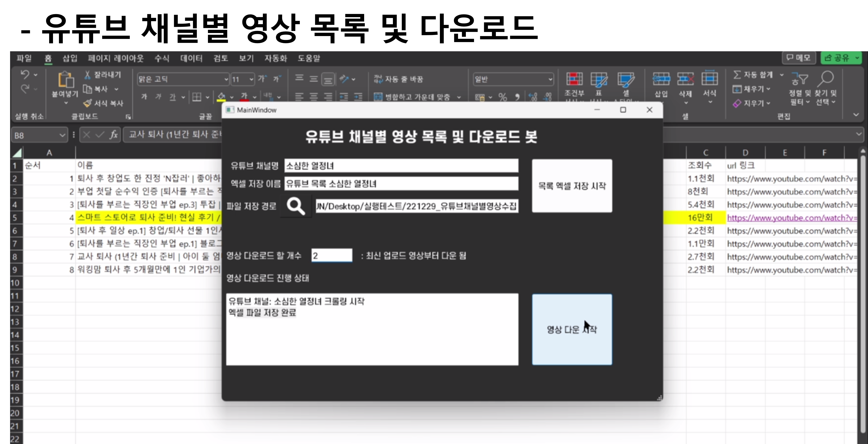The image size is (868, 444).
Task: Click the video download count field
Action: [332, 255]
